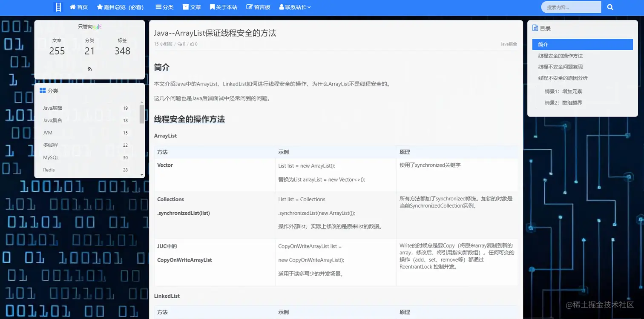Open 题目总览（必看）page

point(120,7)
